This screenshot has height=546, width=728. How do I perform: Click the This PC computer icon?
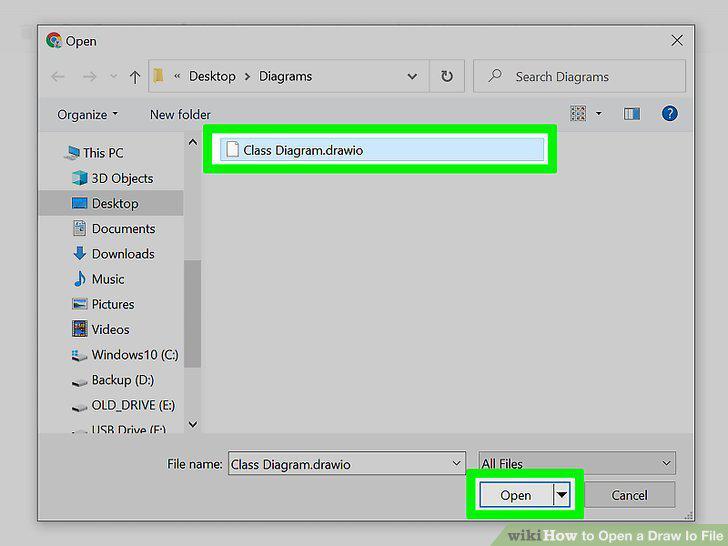(72, 153)
